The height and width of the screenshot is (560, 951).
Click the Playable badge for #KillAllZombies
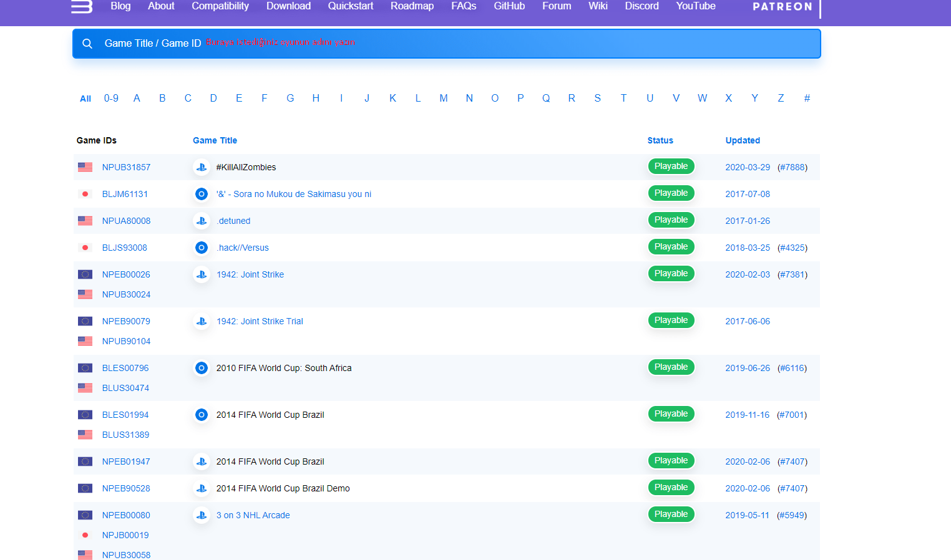[671, 167]
